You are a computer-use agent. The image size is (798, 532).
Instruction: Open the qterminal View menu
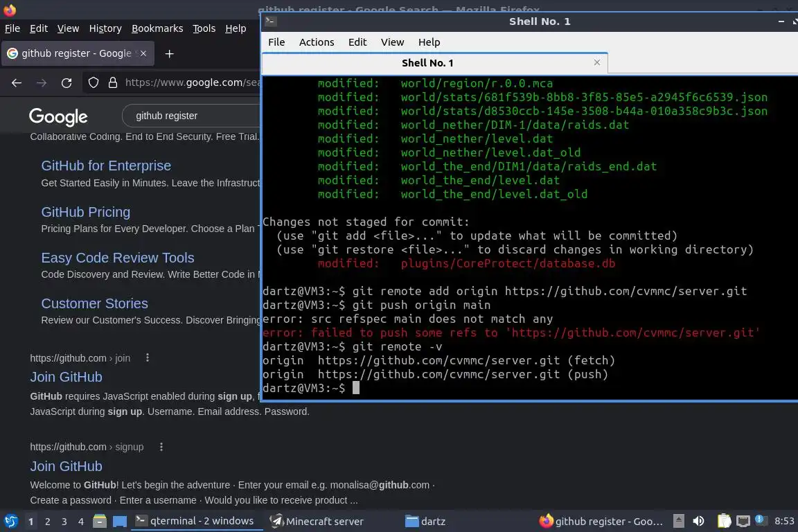pyautogui.click(x=392, y=42)
